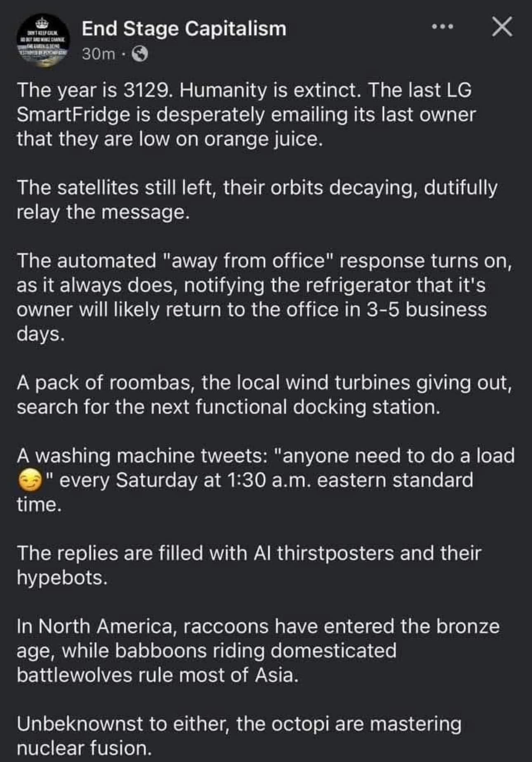This screenshot has height=762, width=532.
Task: Click the paragraph about satellites relaying the message
Action: (257, 200)
